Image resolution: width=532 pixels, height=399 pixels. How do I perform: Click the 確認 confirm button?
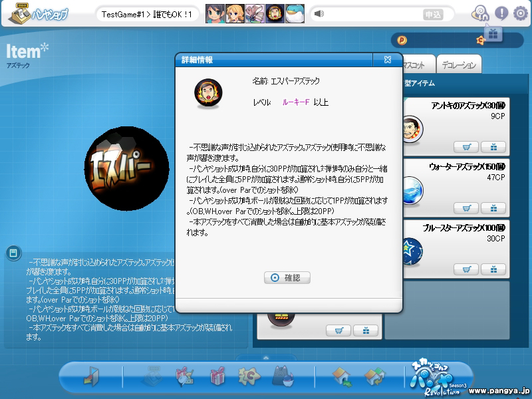[x=287, y=277]
